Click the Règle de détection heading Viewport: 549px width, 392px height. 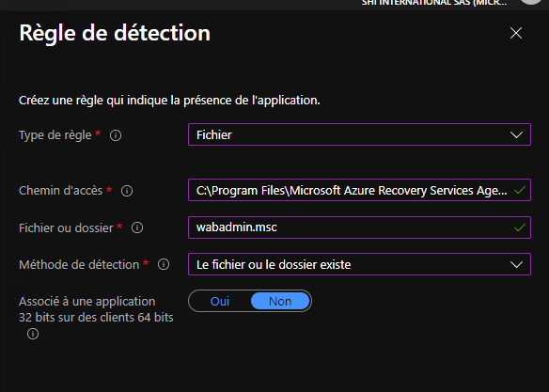115,34
